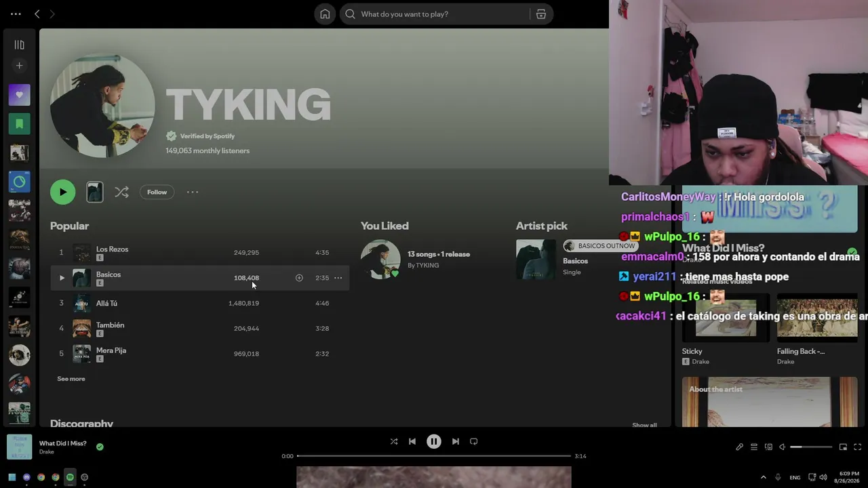Open the play queue icon

tap(753, 447)
